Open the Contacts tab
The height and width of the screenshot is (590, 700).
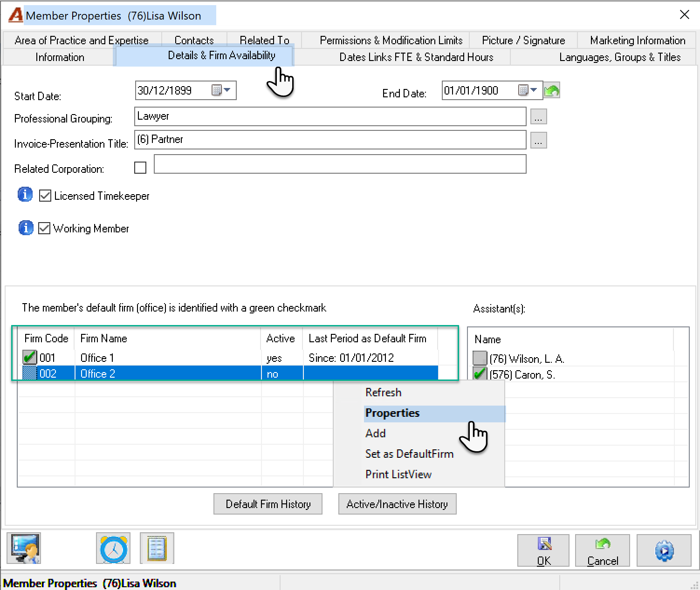pyautogui.click(x=194, y=40)
